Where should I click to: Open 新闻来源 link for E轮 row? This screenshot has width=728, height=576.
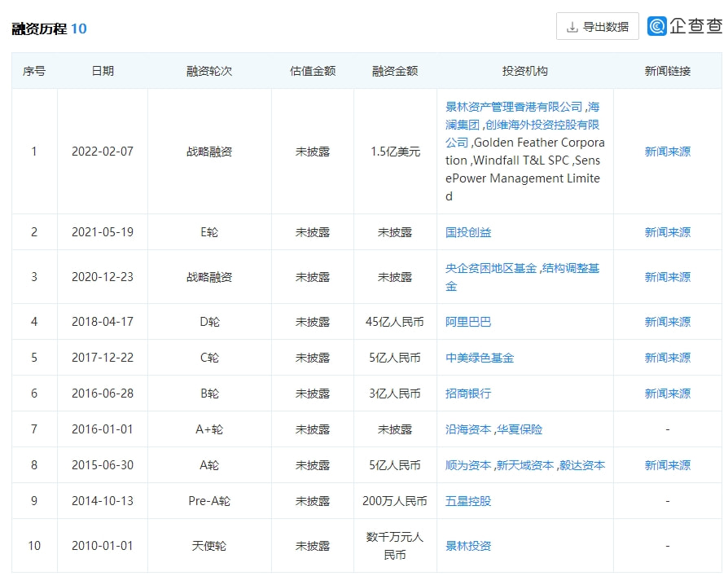click(x=667, y=232)
